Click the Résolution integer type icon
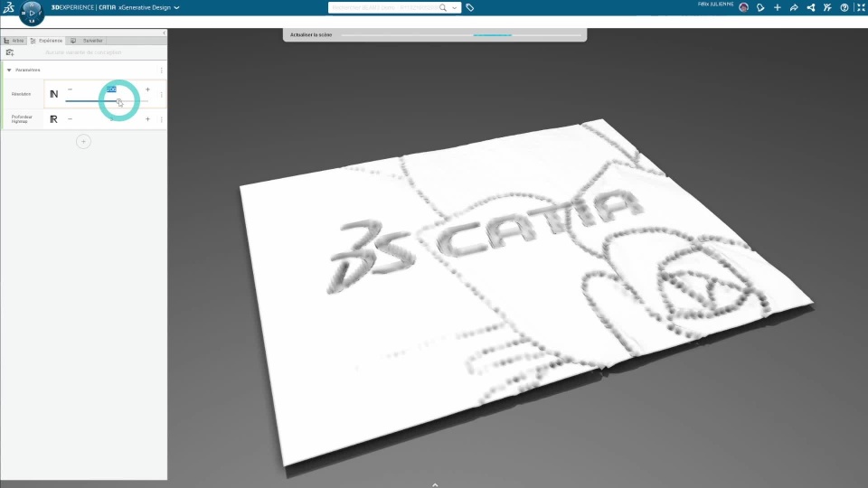The image size is (868, 488). tap(53, 94)
